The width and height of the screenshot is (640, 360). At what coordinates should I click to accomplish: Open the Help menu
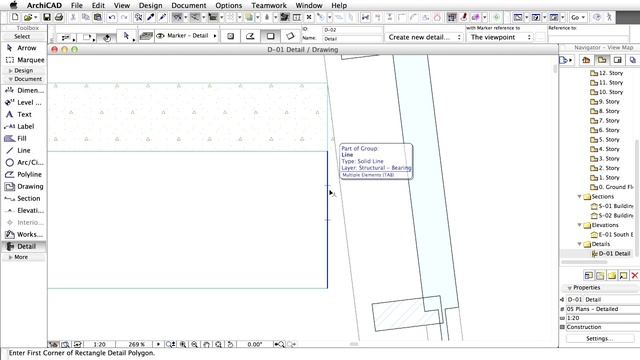[339, 5]
